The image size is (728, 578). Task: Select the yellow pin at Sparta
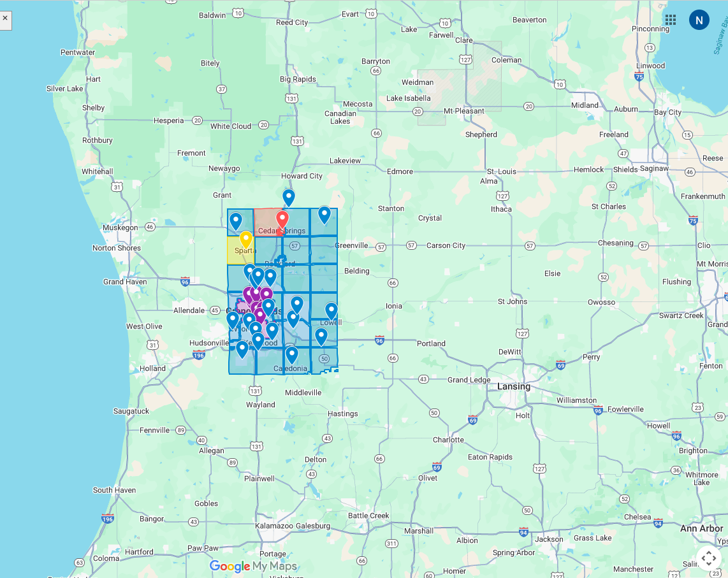(x=245, y=240)
